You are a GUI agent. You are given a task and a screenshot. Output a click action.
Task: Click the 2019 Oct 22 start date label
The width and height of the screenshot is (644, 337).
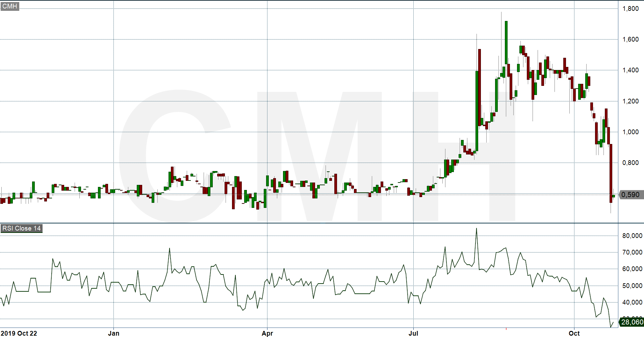click(x=19, y=333)
